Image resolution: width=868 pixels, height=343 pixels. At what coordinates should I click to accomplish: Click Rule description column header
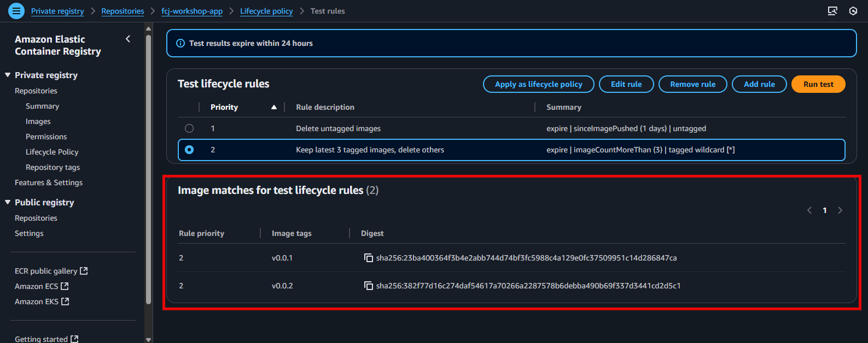click(325, 107)
